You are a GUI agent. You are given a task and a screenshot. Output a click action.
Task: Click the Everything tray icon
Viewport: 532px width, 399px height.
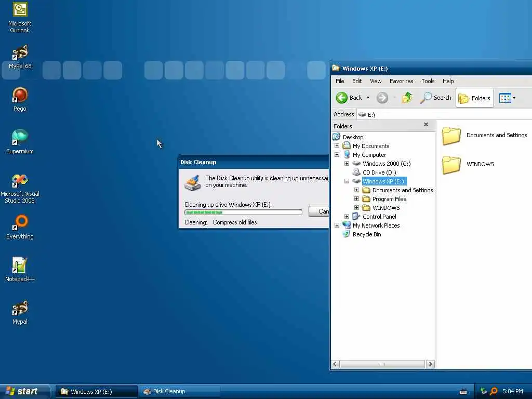tap(494, 392)
